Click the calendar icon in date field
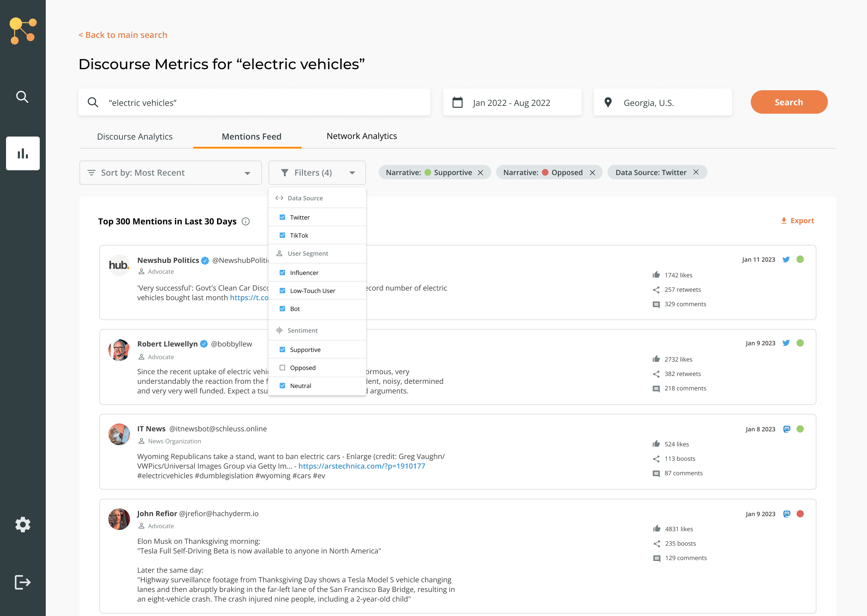Screen dimensions: 867x616 pos(457,102)
